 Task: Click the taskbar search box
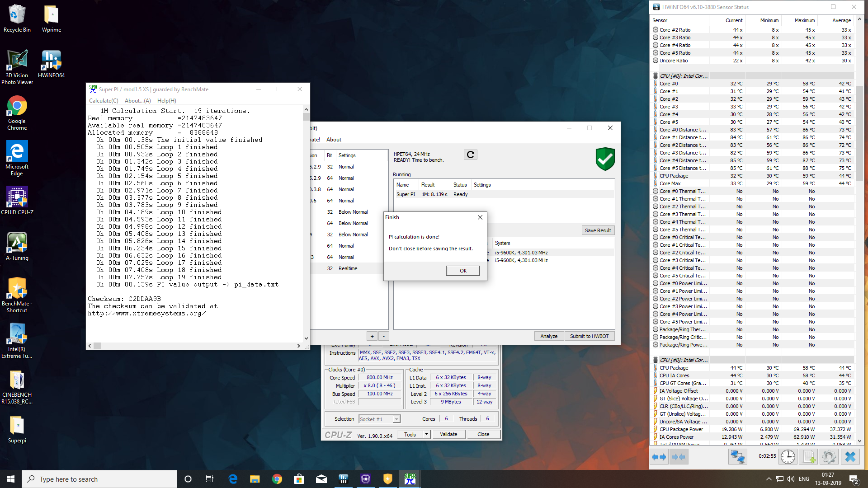pyautogui.click(x=99, y=479)
